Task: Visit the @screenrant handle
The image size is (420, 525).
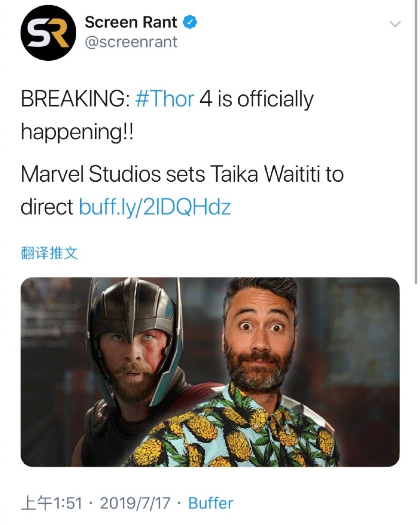Action: [131, 42]
